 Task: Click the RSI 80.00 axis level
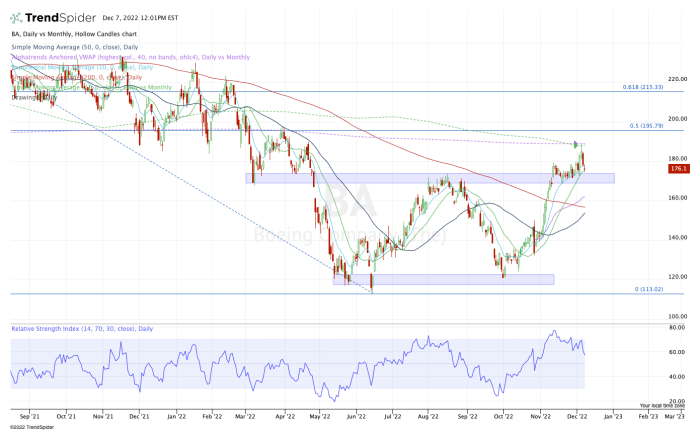pyautogui.click(x=675, y=327)
